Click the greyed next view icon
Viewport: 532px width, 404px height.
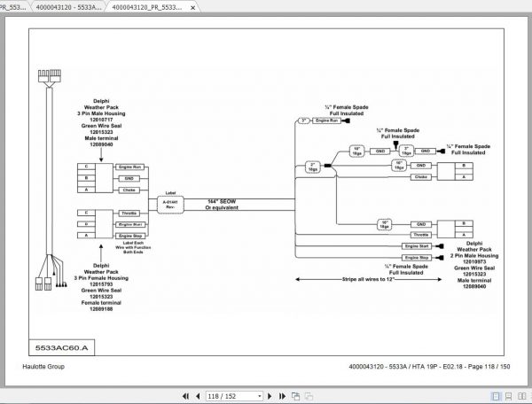pyautogui.click(x=309, y=396)
